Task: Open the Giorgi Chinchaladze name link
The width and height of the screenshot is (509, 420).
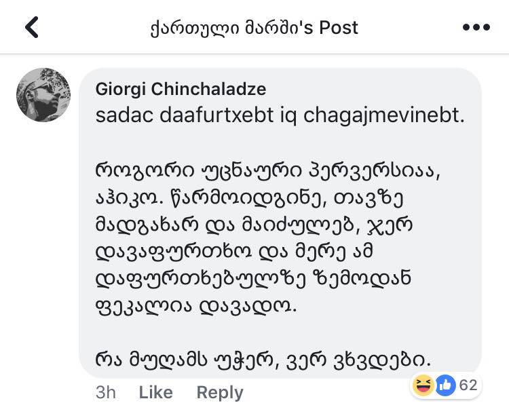Action: [x=181, y=89]
